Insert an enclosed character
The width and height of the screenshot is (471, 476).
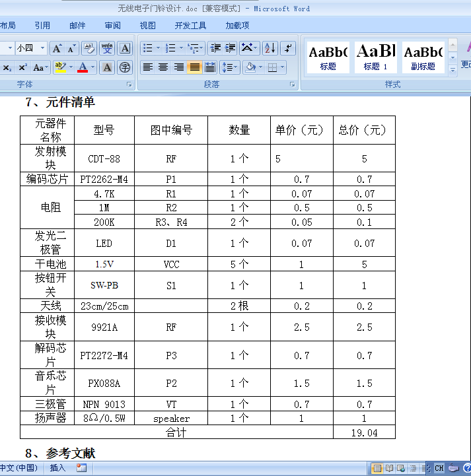125,67
